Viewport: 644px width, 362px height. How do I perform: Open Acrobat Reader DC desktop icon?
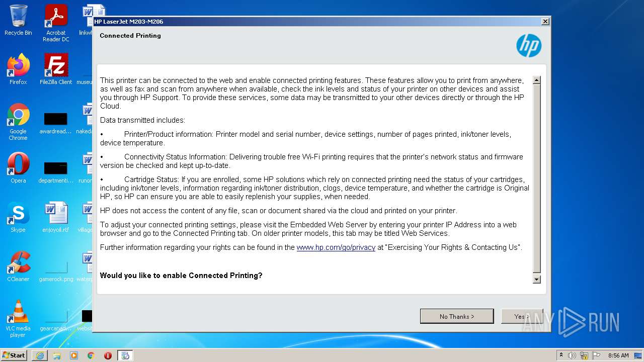click(x=56, y=23)
